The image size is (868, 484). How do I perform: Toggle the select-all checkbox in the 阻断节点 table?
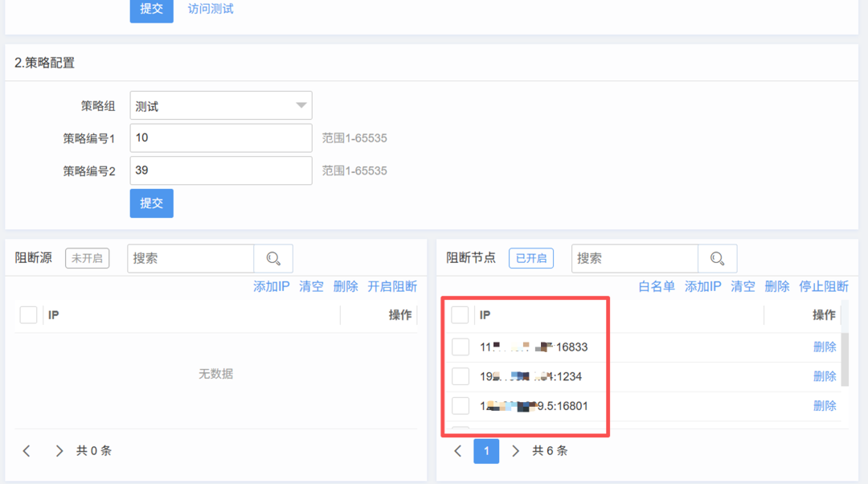460,314
